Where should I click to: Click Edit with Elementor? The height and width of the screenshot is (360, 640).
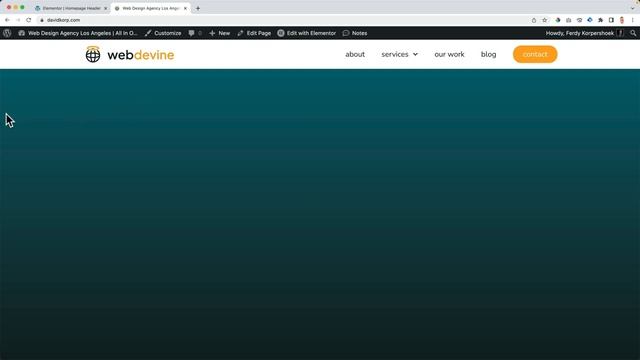(x=307, y=33)
